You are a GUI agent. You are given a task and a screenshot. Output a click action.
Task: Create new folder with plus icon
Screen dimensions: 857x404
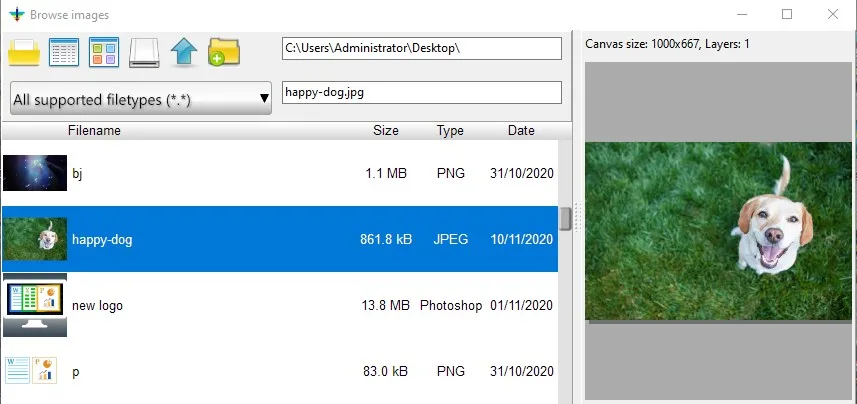click(224, 52)
